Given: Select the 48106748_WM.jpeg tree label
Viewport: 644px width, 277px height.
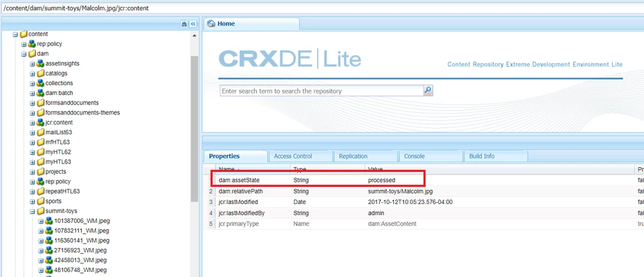Looking at the screenshot, I should (81, 271).
